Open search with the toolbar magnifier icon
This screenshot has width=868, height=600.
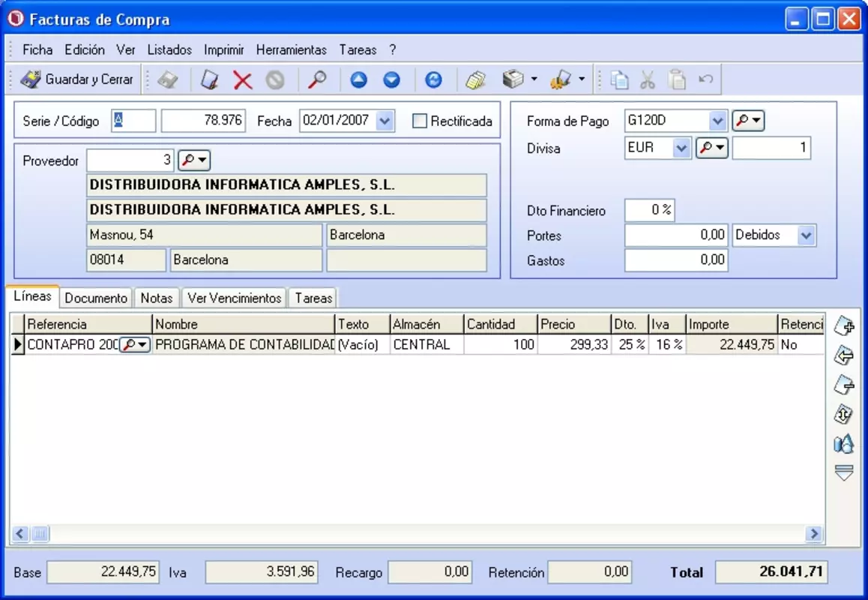click(316, 79)
